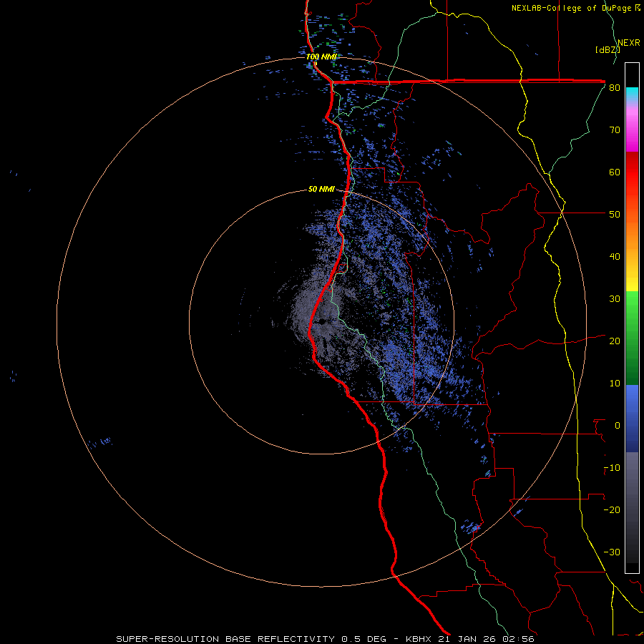Click the 50 NMI range ring label
644x644 pixels.
point(321,190)
